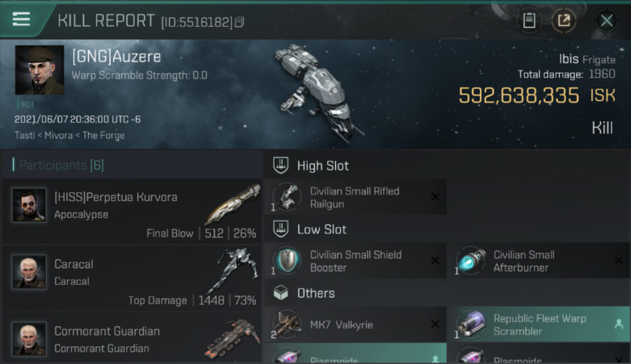The image size is (631, 364).
Task: Click the High Slot section icon
Action: point(281,165)
